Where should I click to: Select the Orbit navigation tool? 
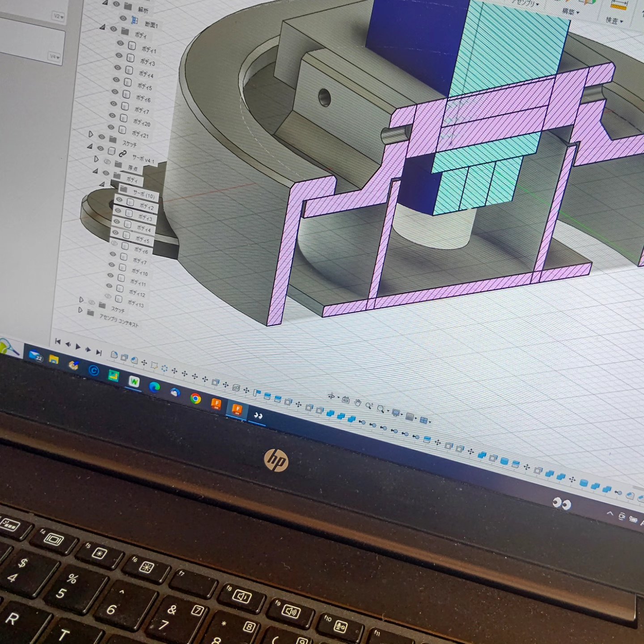(331, 396)
